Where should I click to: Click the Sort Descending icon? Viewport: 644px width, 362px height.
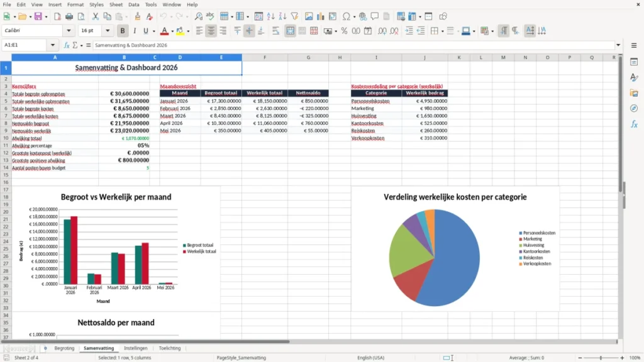click(282, 16)
